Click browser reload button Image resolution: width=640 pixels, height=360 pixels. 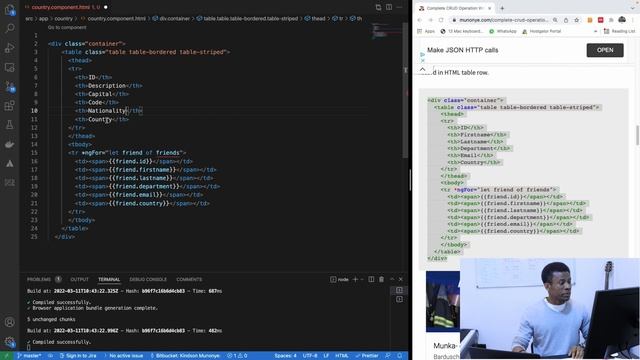click(x=441, y=20)
